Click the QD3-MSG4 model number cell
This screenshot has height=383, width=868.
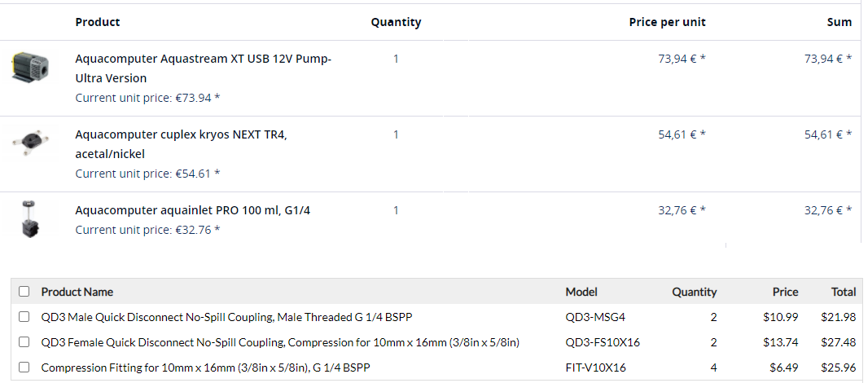click(595, 317)
